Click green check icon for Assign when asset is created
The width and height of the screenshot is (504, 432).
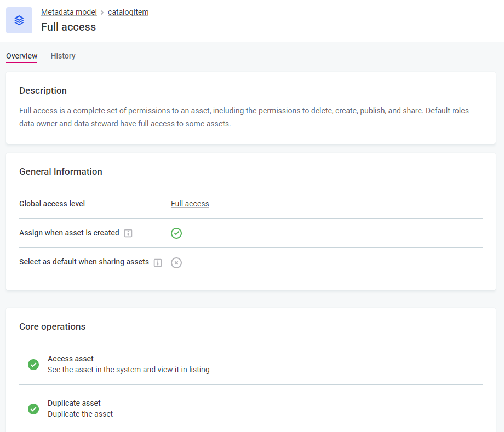click(176, 233)
